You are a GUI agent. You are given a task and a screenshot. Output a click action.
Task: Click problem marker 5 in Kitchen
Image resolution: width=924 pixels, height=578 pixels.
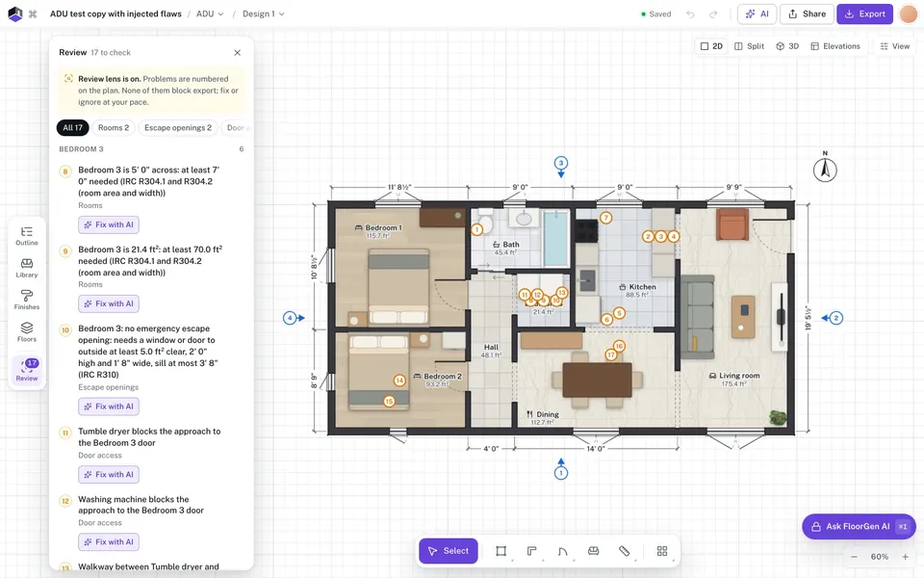point(619,312)
